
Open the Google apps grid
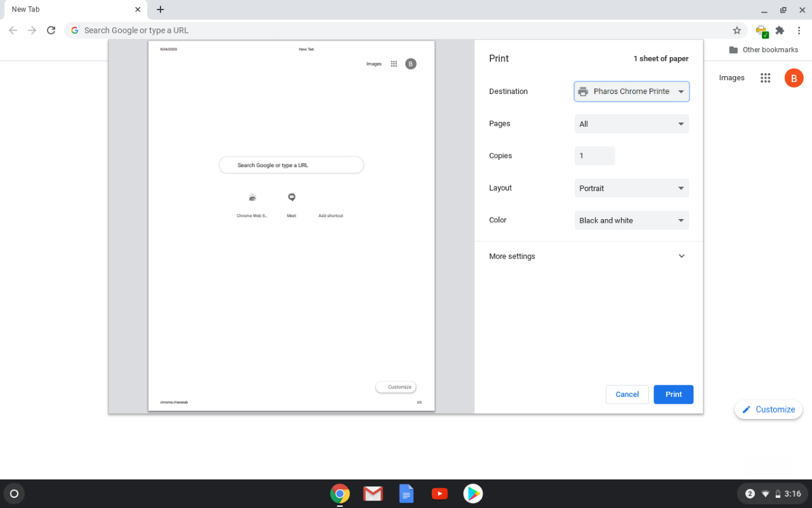coord(765,77)
